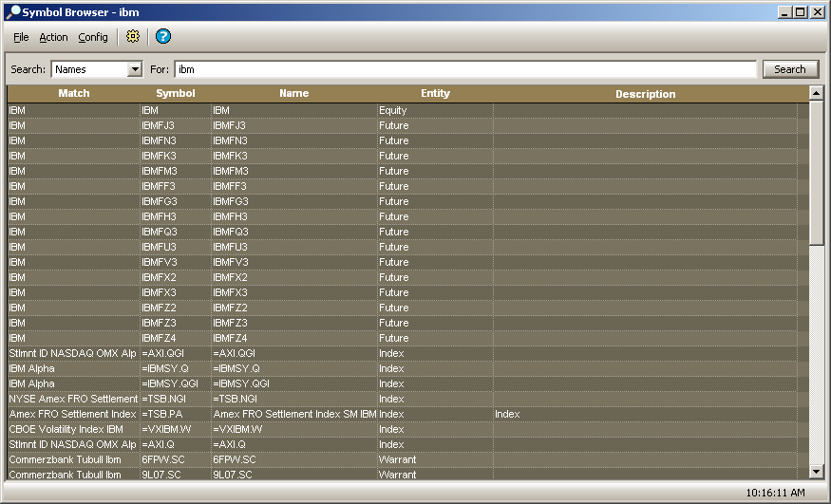This screenshot has height=504, width=831.
Task: Open the Action menu
Action: pos(53,37)
